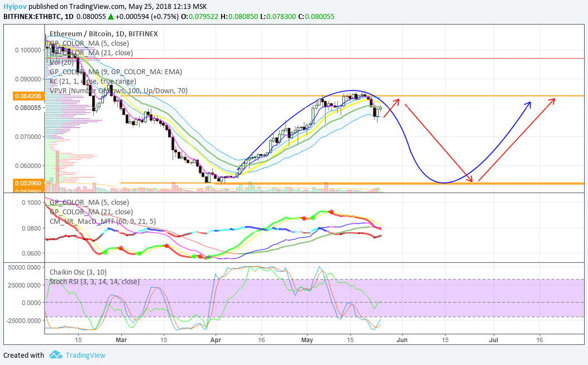Image resolution: width=588 pixels, height=365 pixels.
Task: Click the 0.0000 oscillator axis label
Action: (31, 303)
